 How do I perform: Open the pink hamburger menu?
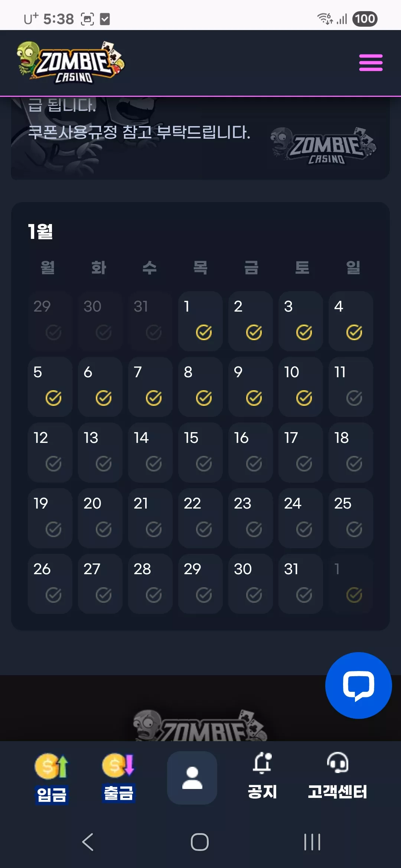(371, 62)
